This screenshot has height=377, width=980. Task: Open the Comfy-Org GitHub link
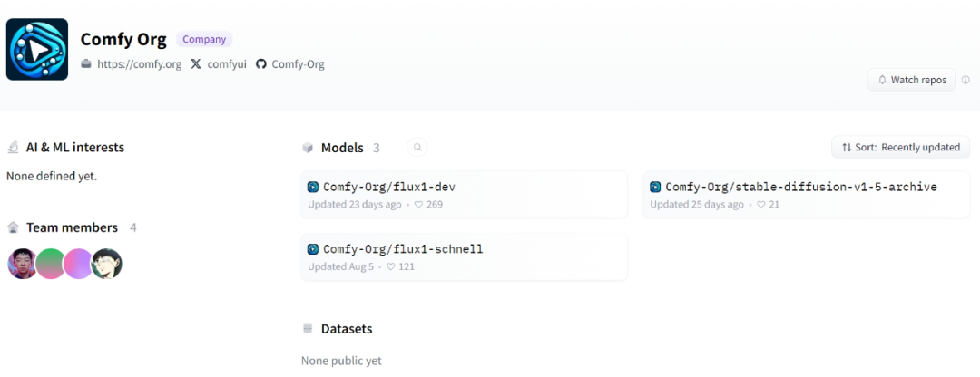pos(299,63)
